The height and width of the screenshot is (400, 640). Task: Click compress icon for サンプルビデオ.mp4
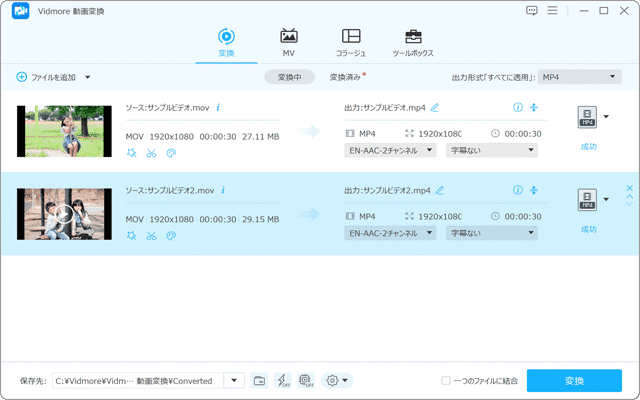(x=533, y=107)
